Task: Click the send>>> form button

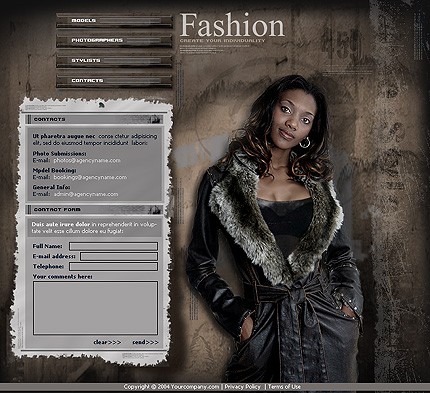Action: pos(145,342)
